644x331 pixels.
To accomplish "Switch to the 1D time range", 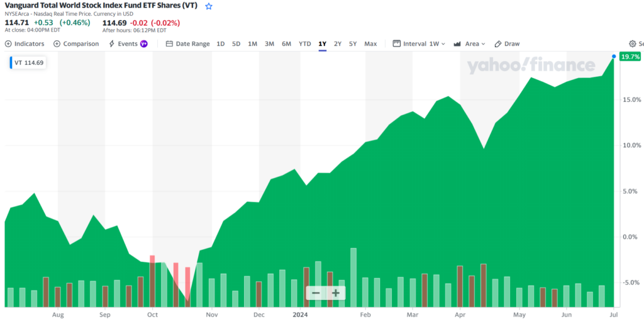I will point(220,44).
